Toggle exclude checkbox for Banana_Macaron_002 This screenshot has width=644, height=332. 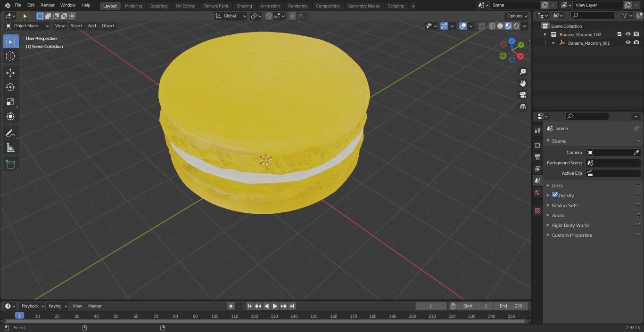(619, 34)
